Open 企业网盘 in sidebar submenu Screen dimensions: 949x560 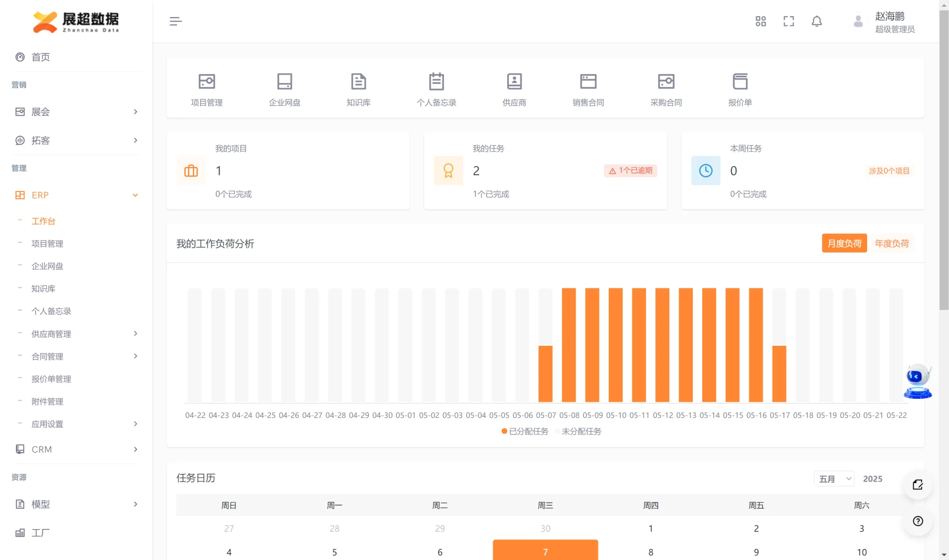click(x=47, y=266)
